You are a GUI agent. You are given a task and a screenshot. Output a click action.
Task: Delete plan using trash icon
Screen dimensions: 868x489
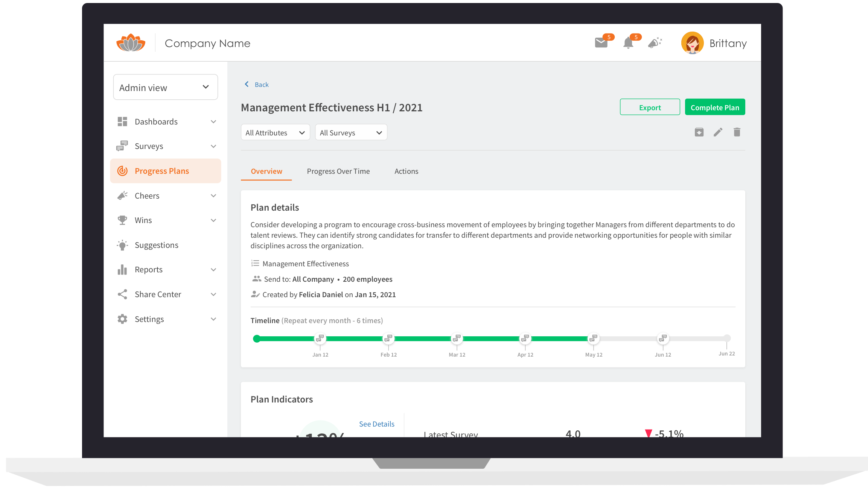point(737,132)
